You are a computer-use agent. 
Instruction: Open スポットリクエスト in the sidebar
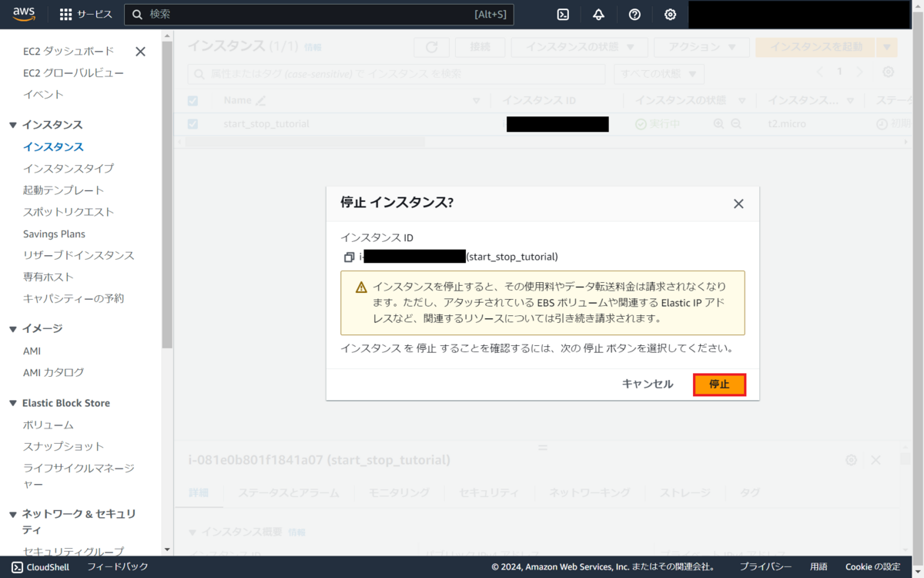(69, 211)
